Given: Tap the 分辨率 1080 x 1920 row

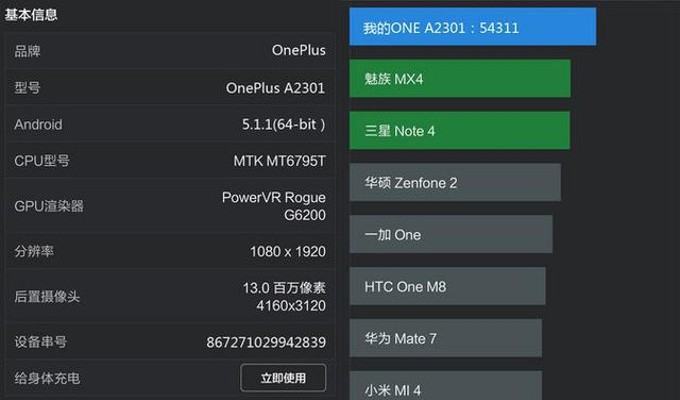Looking at the screenshot, I should 169,251.
